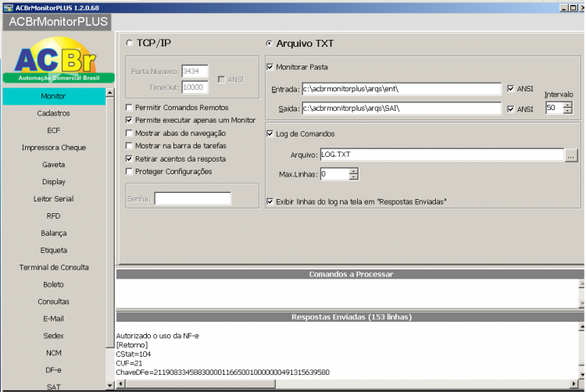Decrease Intervalo with down arrow
This screenshot has height=392, width=586.
tap(568, 111)
